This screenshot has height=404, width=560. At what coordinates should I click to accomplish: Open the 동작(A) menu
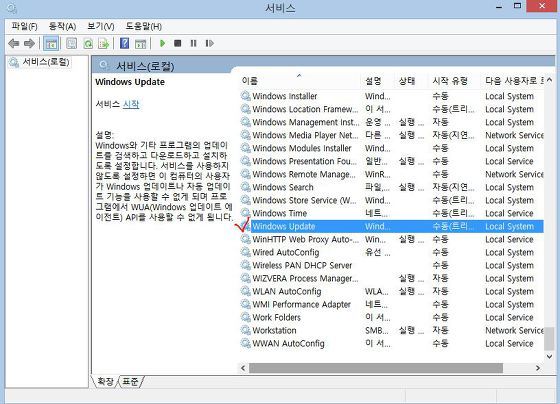(x=62, y=26)
